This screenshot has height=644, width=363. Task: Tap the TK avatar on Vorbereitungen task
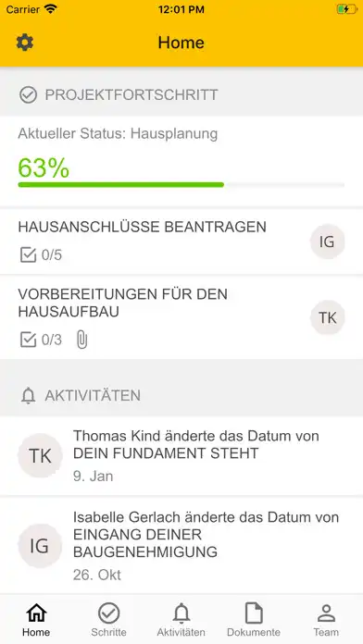(x=327, y=317)
